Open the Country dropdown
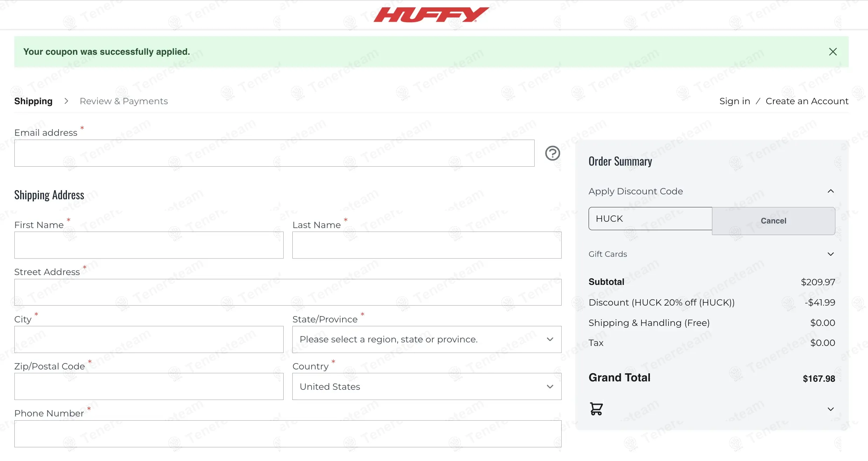 click(427, 387)
